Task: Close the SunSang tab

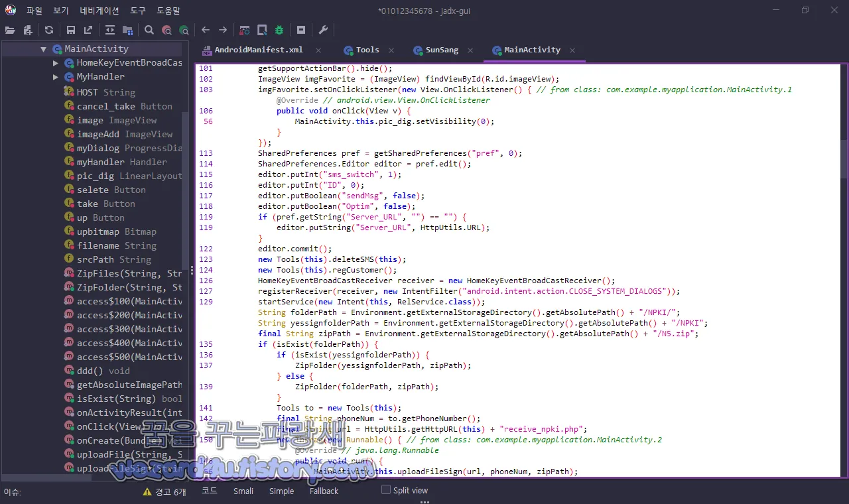Action: coord(471,50)
